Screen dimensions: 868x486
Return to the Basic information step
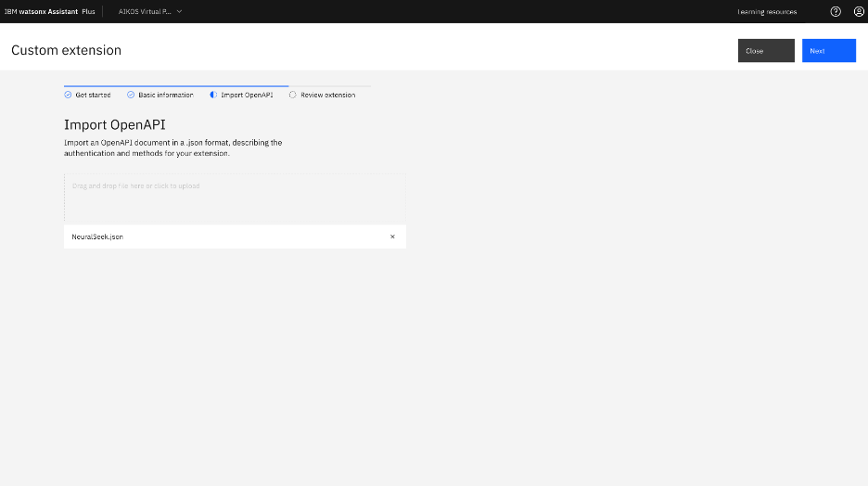[166, 95]
